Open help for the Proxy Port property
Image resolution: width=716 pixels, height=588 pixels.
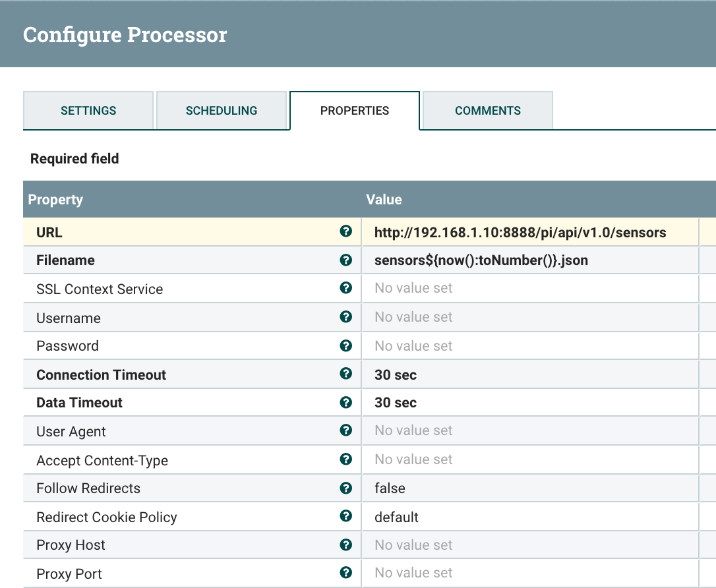345,573
